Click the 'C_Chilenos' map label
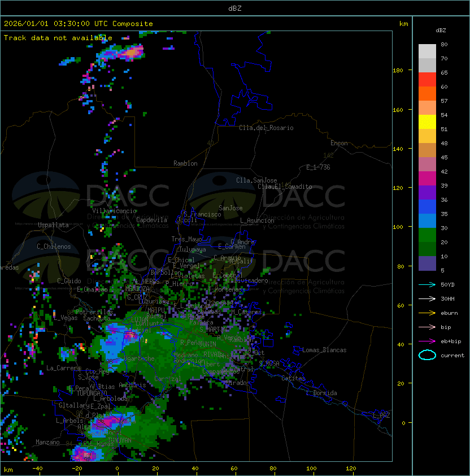Viewport: 470px width, 476px height. coord(54,246)
